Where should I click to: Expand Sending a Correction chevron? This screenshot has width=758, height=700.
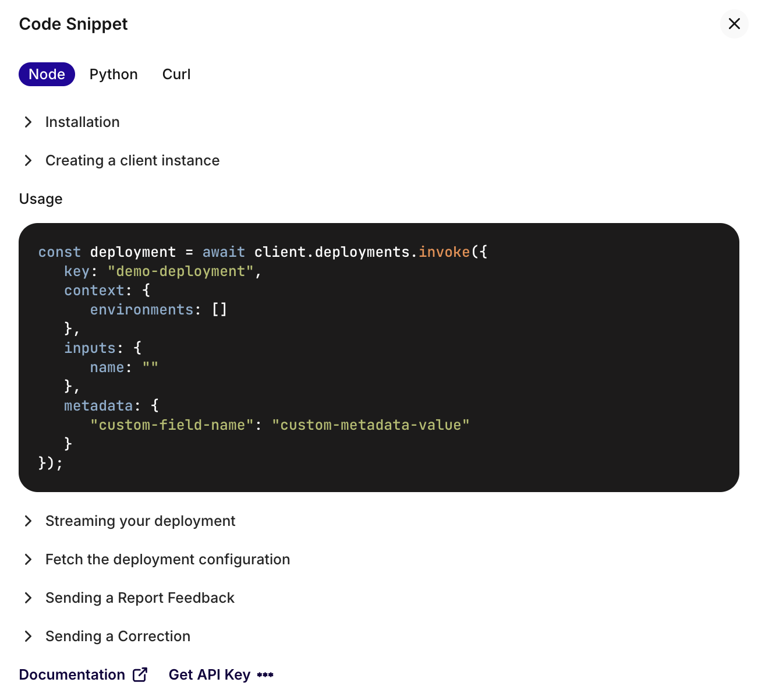(28, 636)
